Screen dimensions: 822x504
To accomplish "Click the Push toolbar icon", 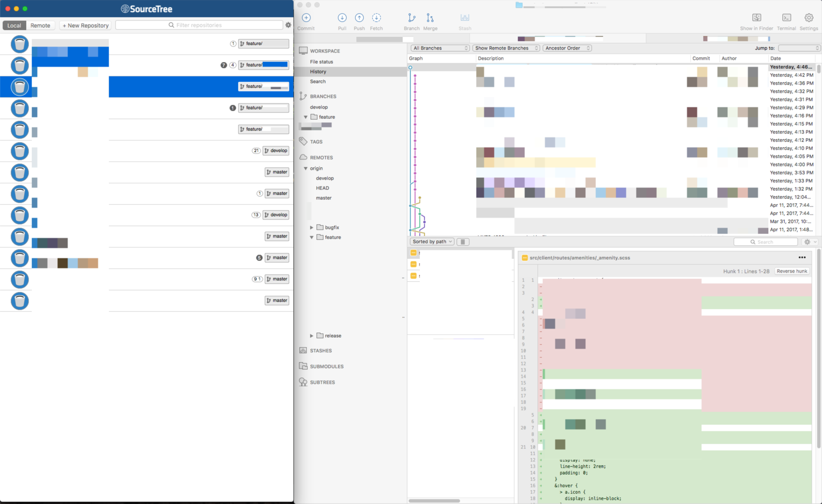I will click(x=359, y=18).
